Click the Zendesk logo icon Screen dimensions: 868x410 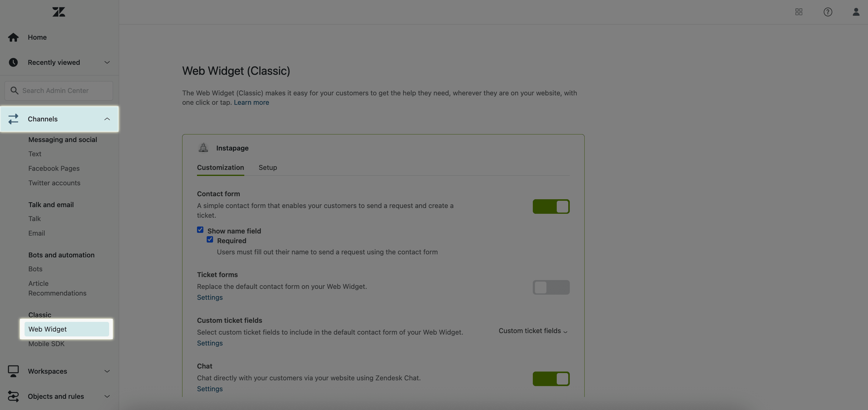(x=58, y=12)
